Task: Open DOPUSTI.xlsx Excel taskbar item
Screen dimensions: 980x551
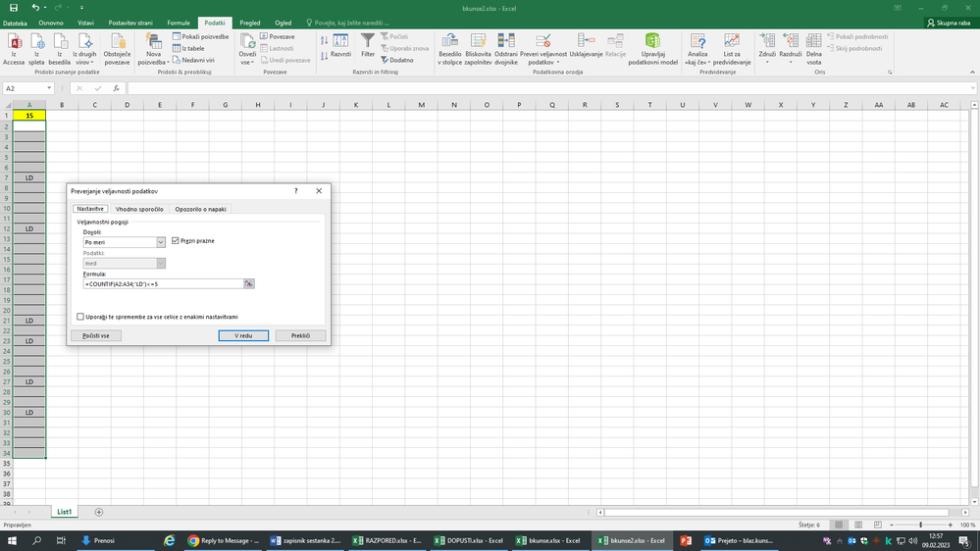Action: point(469,540)
